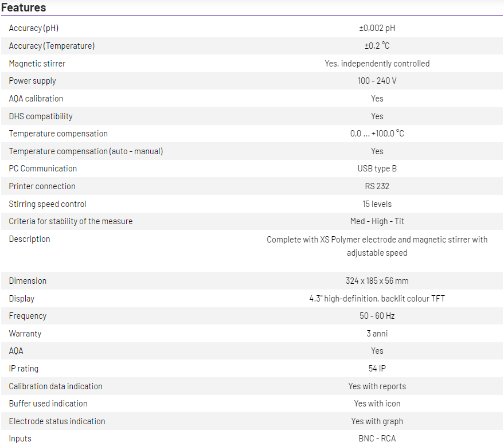Image resolution: width=504 pixels, height=446 pixels.
Task: Select the '15 levels' value
Action: (377, 204)
